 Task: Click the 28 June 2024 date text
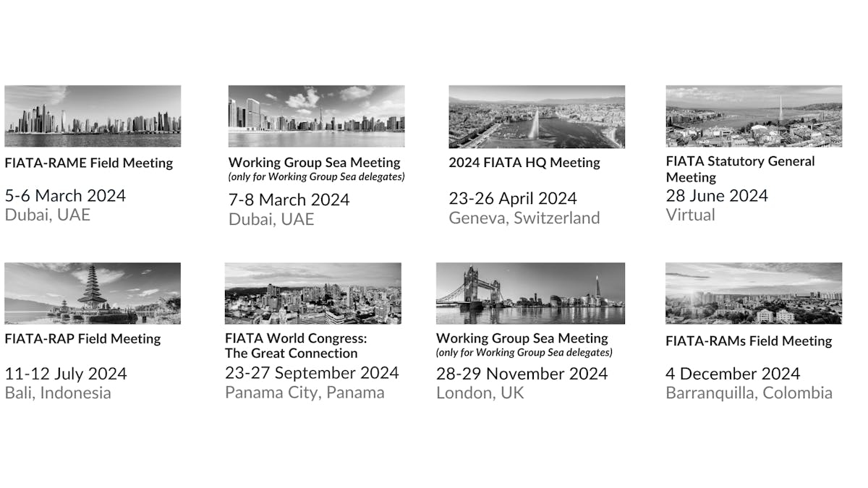[717, 195]
